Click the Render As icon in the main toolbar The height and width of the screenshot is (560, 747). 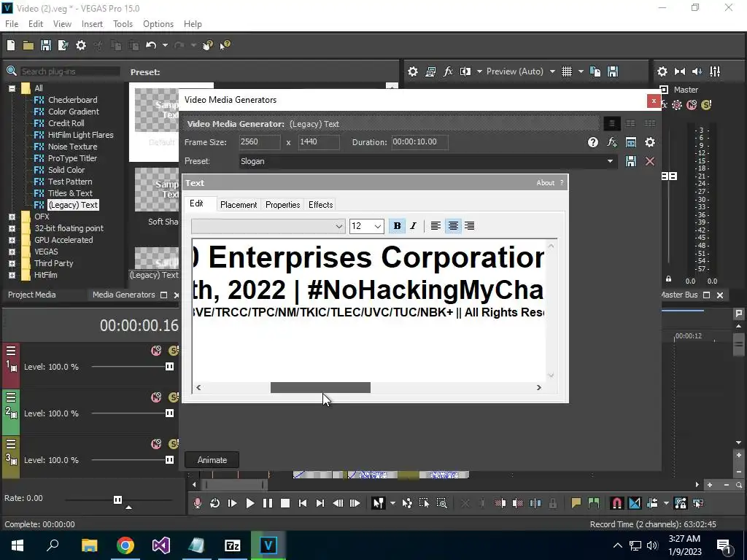point(63,45)
